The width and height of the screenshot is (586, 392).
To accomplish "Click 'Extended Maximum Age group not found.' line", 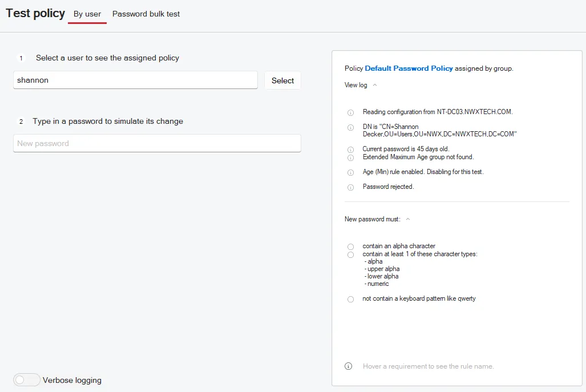I will [x=418, y=157].
